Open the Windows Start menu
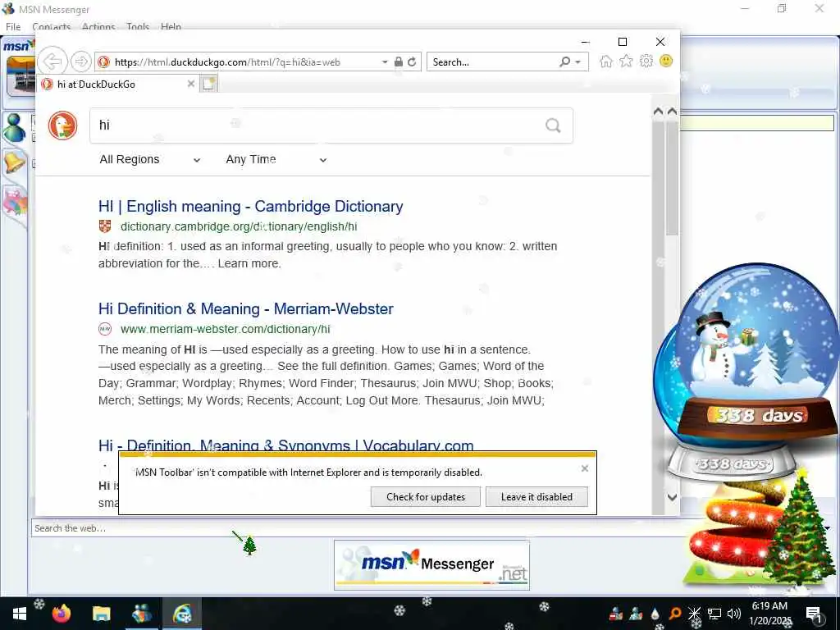Image resolution: width=840 pixels, height=630 pixels. pos(20,614)
